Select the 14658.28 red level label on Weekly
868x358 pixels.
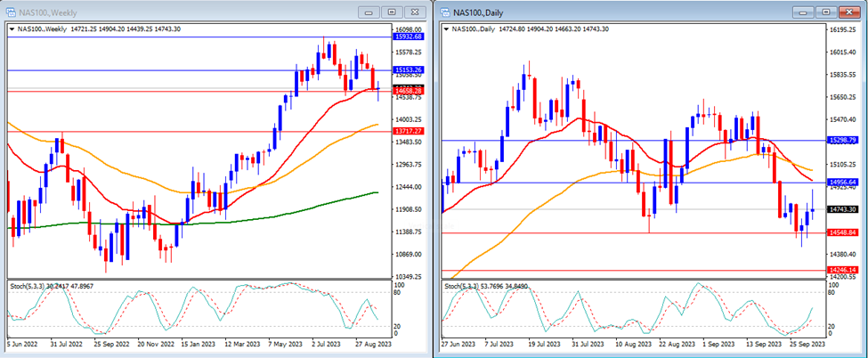[408, 90]
